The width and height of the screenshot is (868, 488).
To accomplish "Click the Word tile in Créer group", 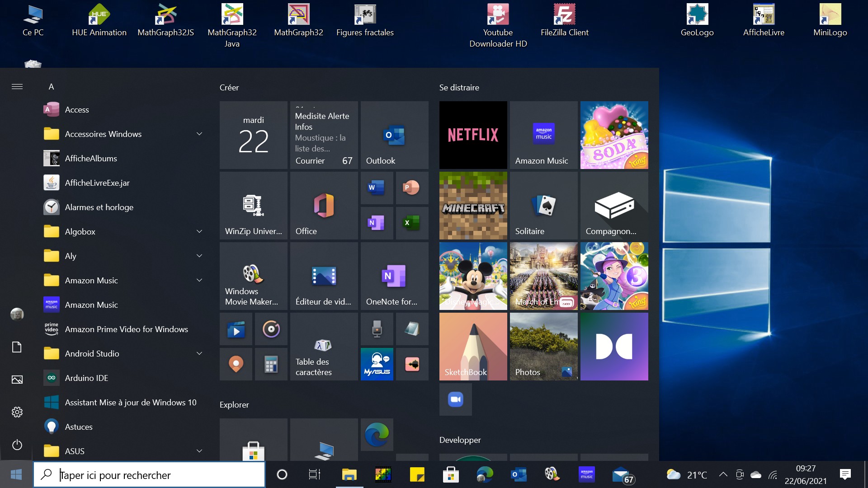I will 377,188.
